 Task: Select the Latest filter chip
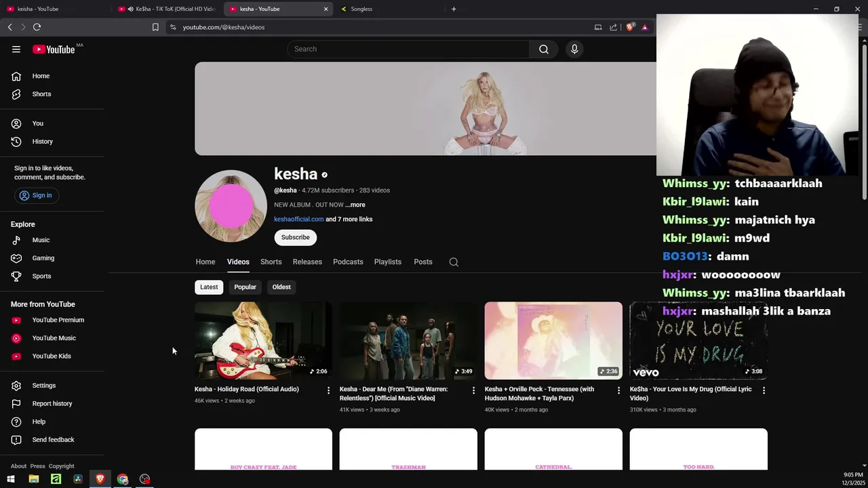209,287
